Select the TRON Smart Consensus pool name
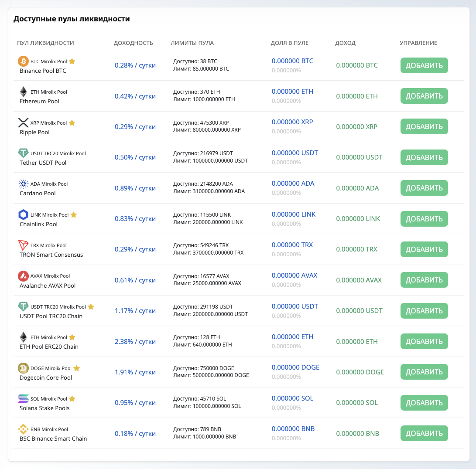The width and height of the screenshot is (476, 469). (x=51, y=255)
